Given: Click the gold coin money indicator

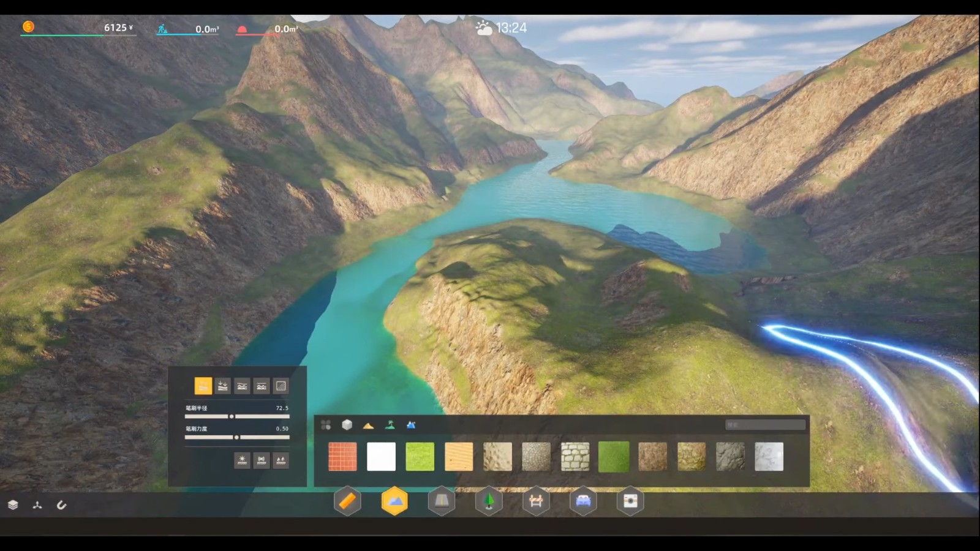Looking at the screenshot, I should click(x=28, y=27).
